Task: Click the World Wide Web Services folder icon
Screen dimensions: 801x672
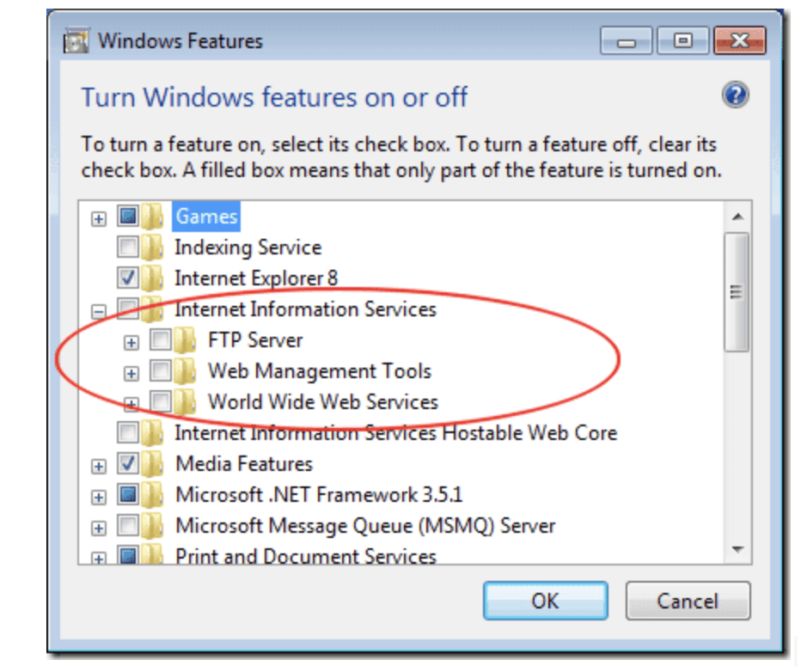Action: [186, 402]
